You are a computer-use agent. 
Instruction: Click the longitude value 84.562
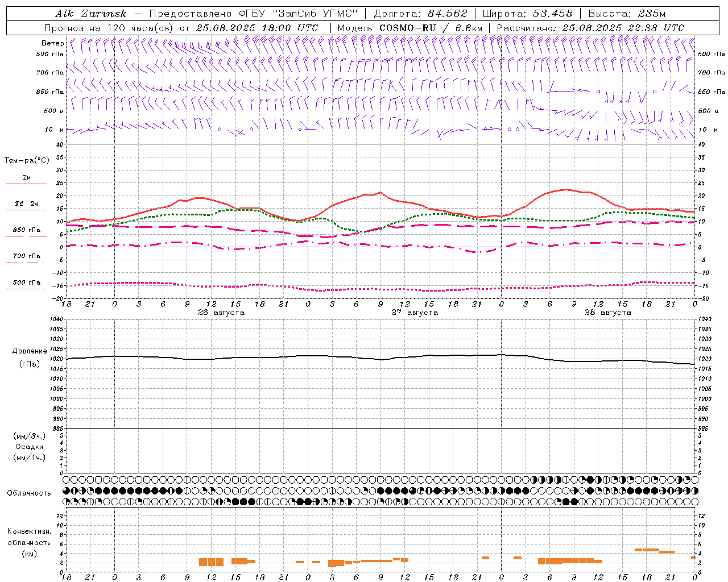click(x=448, y=14)
